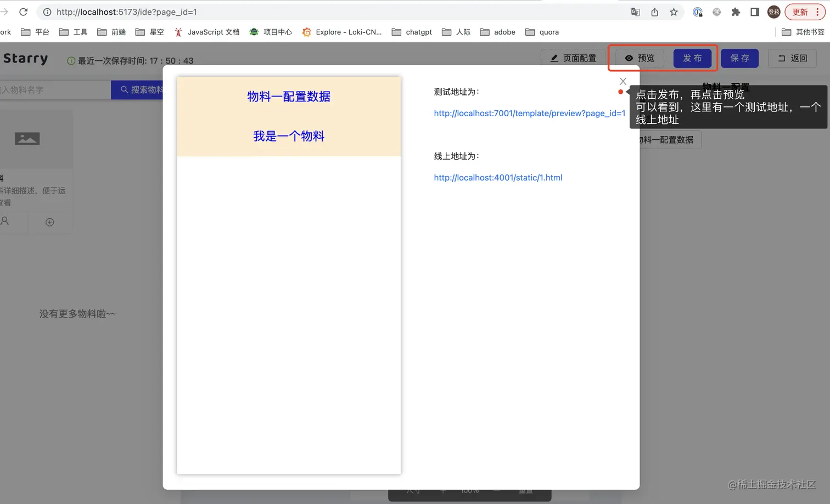Bookmark this page with the star icon
This screenshot has height=504, width=830.
coord(674,12)
